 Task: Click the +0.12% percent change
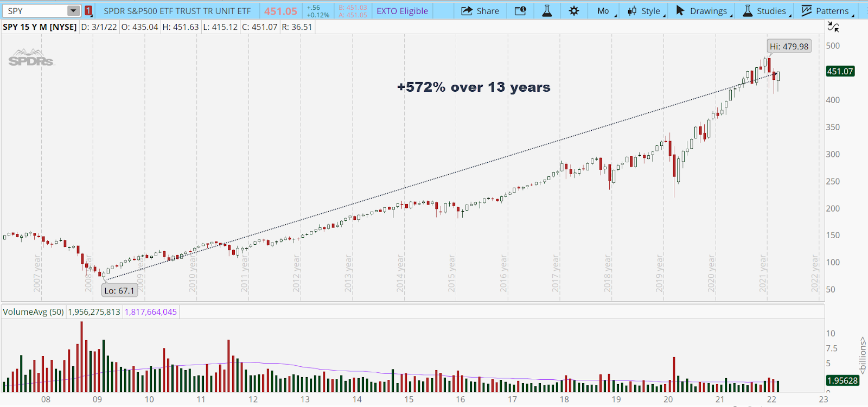point(318,15)
